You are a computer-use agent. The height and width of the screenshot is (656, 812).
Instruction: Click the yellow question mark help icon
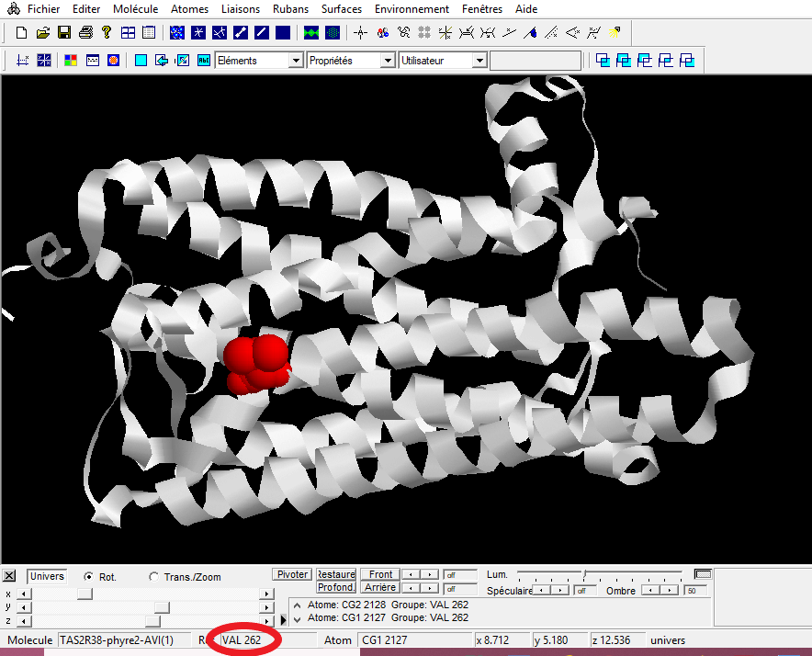[x=107, y=33]
